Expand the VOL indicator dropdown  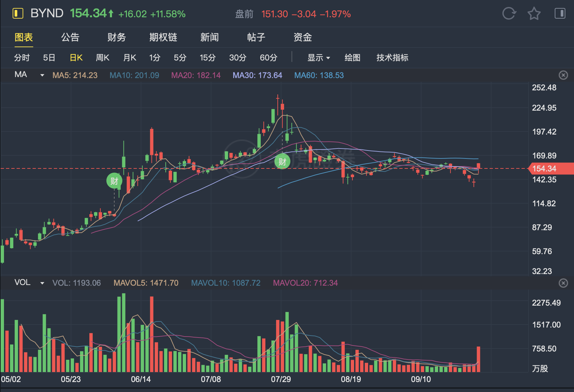point(42,283)
